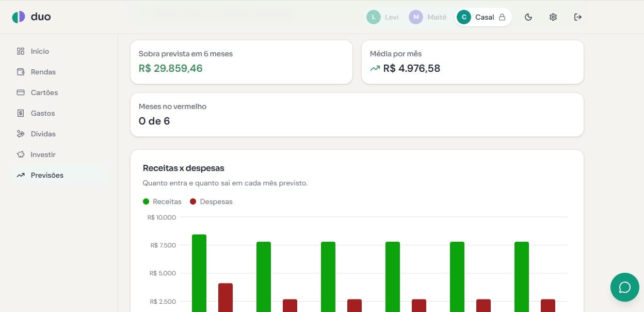Open the chat support bubble
The height and width of the screenshot is (312, 644).
click(624, 287)
